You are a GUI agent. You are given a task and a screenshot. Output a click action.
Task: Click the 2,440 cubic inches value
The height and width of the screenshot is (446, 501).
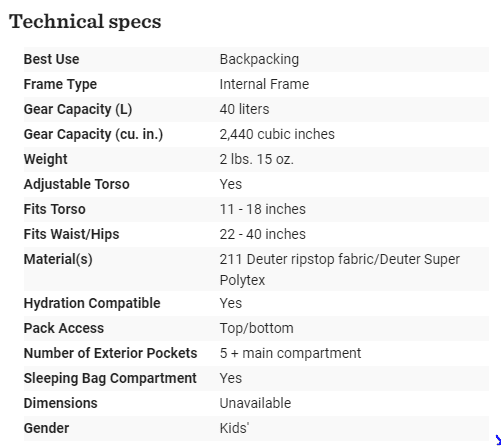(277, 134)
